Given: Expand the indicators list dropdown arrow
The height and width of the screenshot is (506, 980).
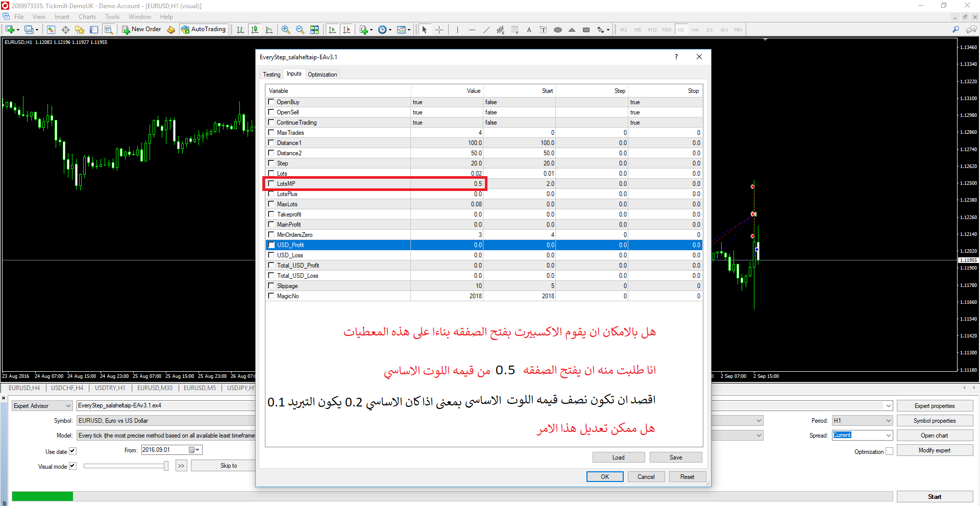Looking at the screenshot, I should 371,30.
